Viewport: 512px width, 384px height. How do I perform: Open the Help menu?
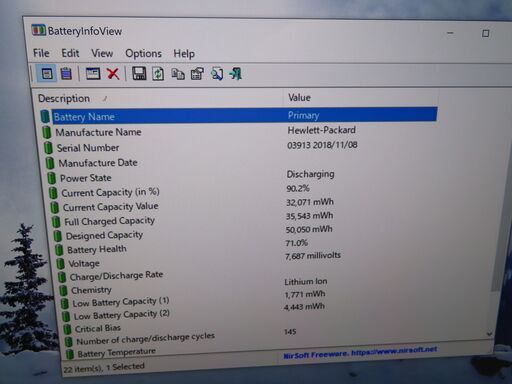184,54
